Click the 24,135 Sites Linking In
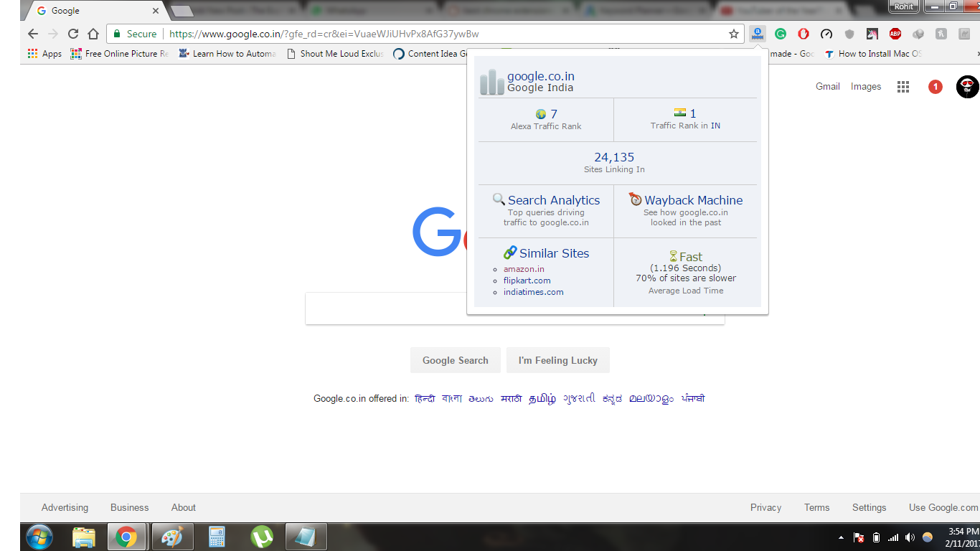 614,157
